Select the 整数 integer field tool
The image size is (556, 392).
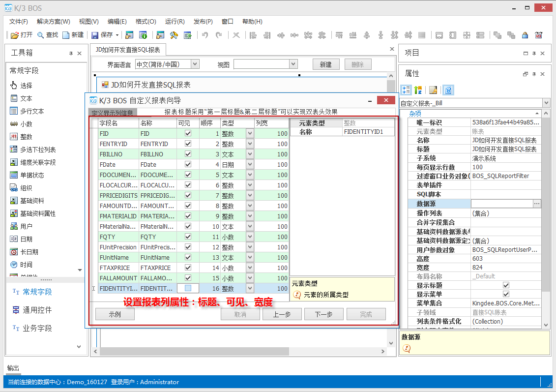click(21, 137)
